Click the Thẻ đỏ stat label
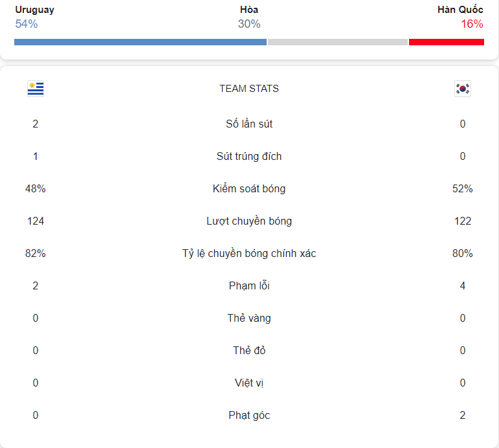Viewport: 499px width, 448px height. (x=249, y=350)
